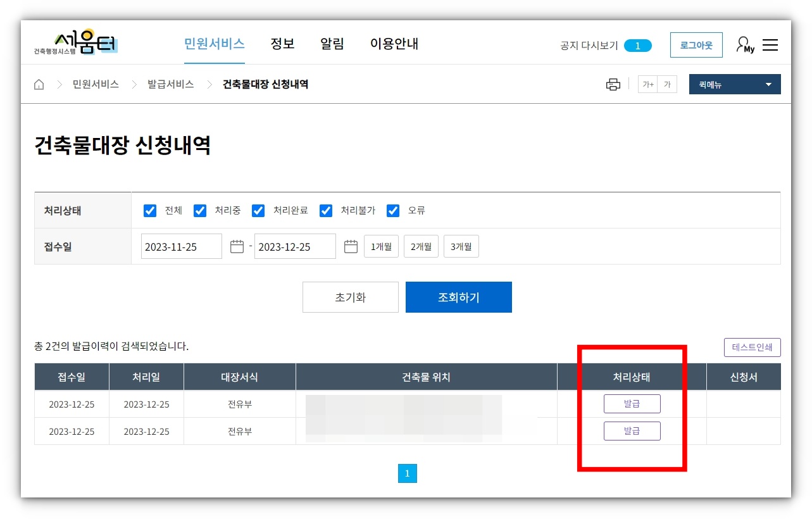Open the calendar picker for the end date
Viewport: 812px width, 519px height.
point(350,246)
